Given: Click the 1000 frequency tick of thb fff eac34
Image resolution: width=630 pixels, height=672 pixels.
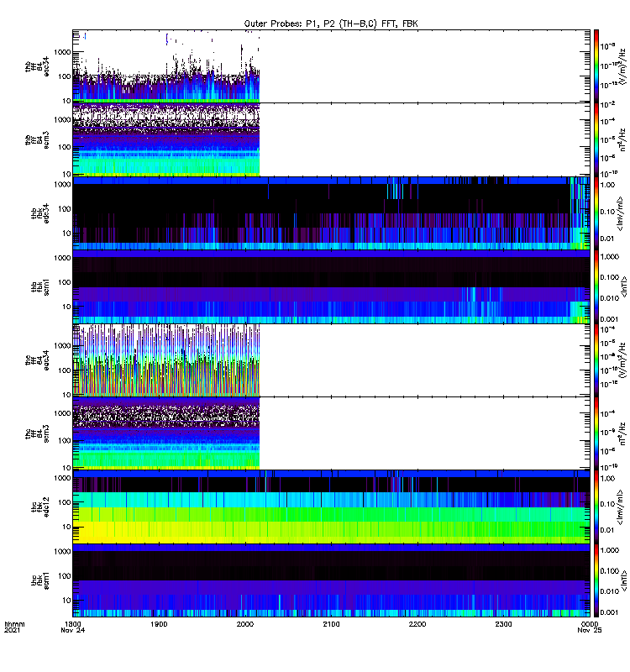Looking at the screenshot, I should tap(62, 52).
